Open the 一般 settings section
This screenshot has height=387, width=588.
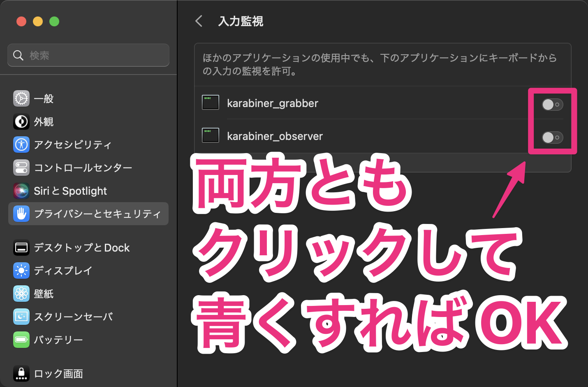click(x=21, y=98)
